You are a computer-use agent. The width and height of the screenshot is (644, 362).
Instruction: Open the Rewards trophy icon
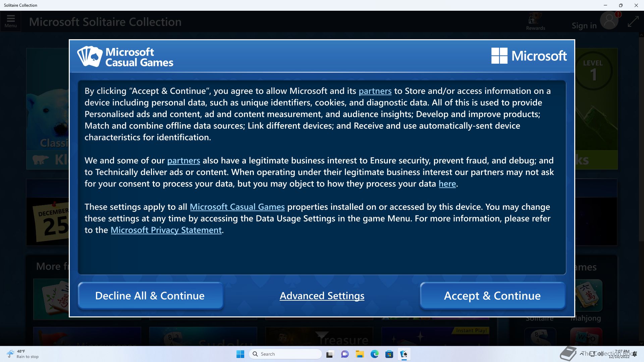pyautogui.click(x=535, y=22)
